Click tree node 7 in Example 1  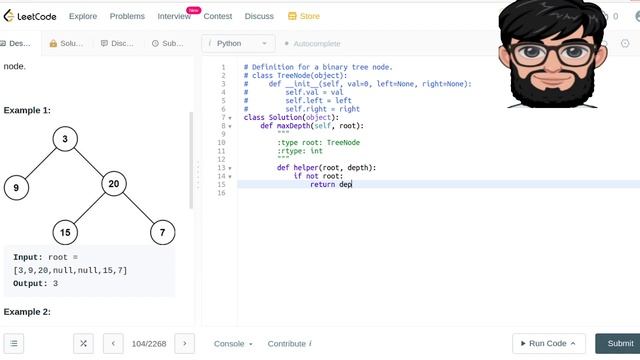tap(162, 233)
